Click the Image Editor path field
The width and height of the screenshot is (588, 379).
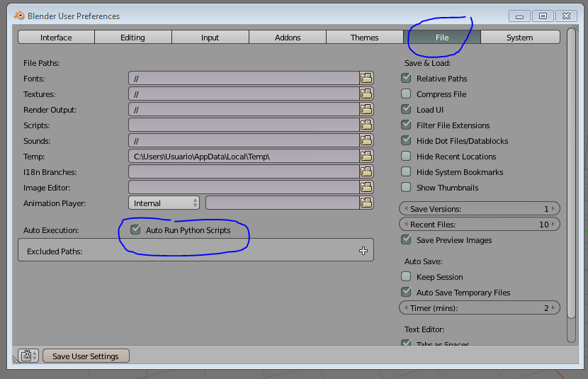coord(244,187)
